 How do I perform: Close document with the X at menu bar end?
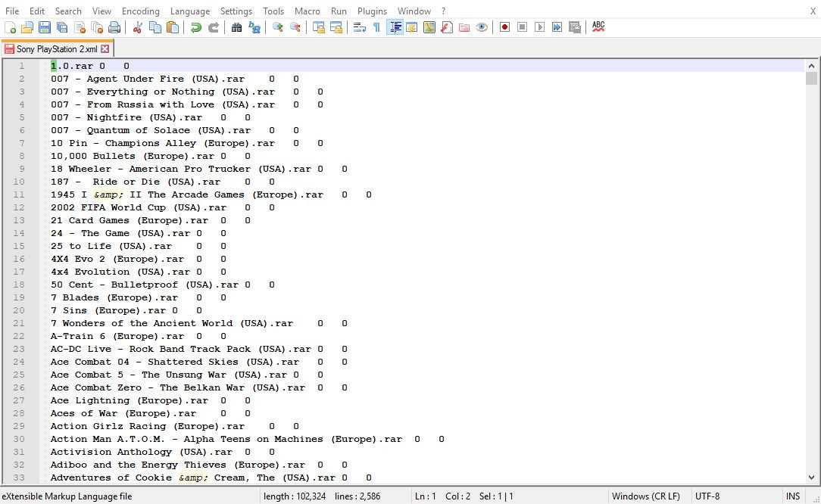[813, 11]
